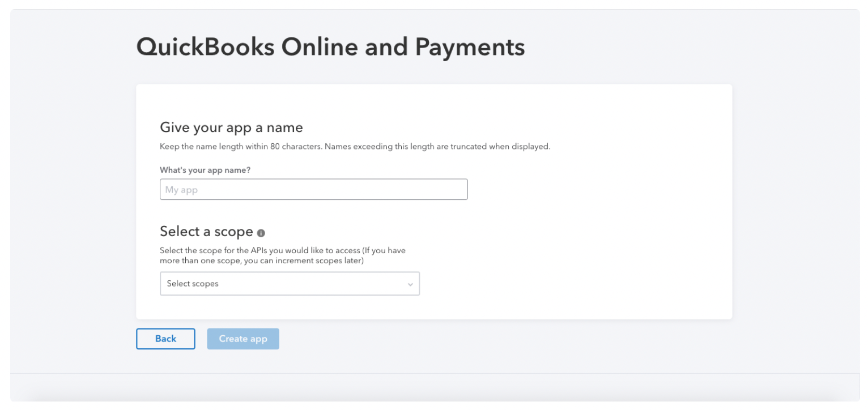Click the chevron arrow in the Select scopes box
The height and width of the screenshot is (410, 868).
410,284
